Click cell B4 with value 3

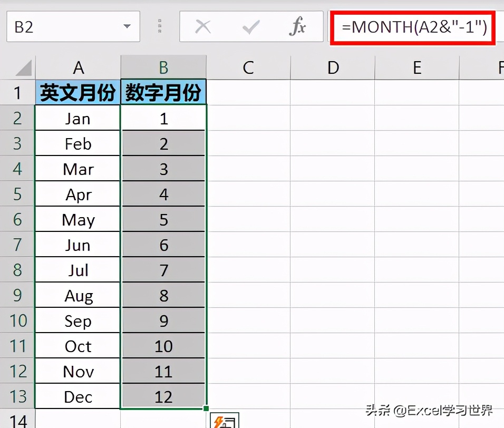[x=163, y=169]
